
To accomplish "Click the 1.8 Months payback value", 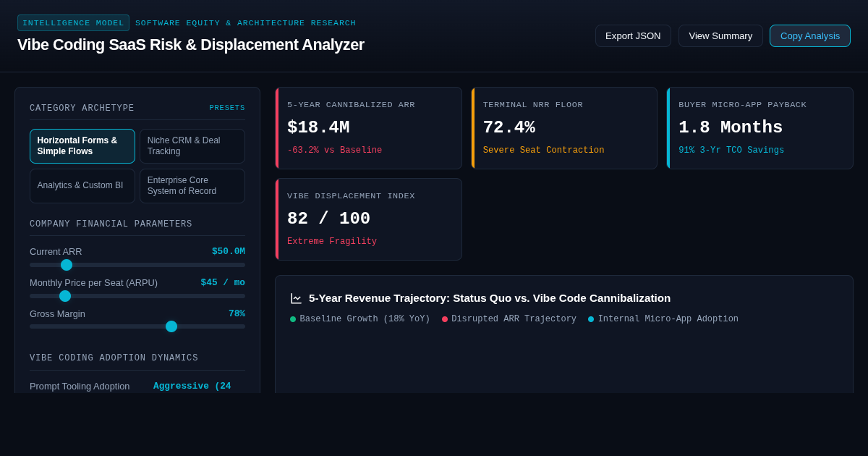I will click(x=731, y=127).
